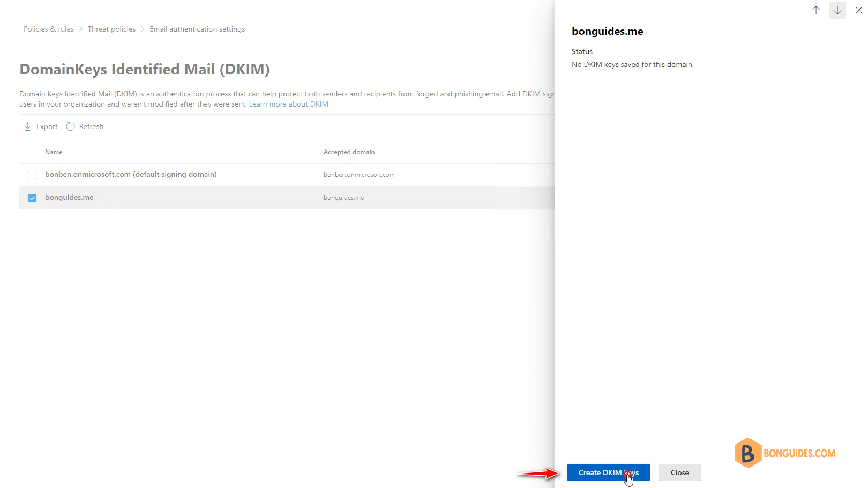Click the Refresh circular arrow icon

coord(70,127)
